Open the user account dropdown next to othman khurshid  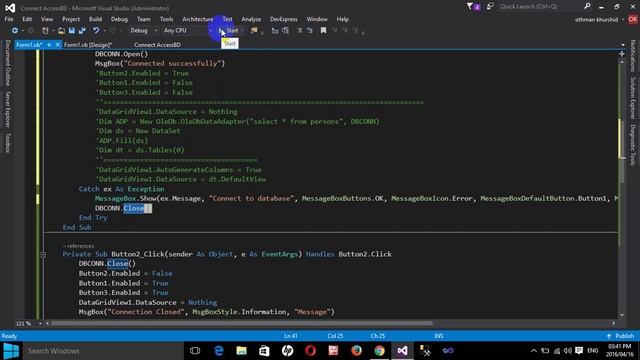point(623,20)
